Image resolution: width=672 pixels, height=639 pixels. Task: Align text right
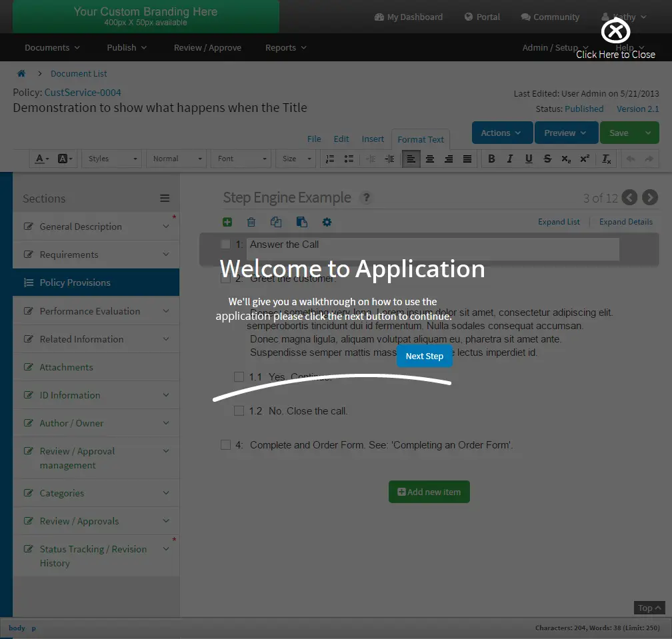tap(449, 159)
